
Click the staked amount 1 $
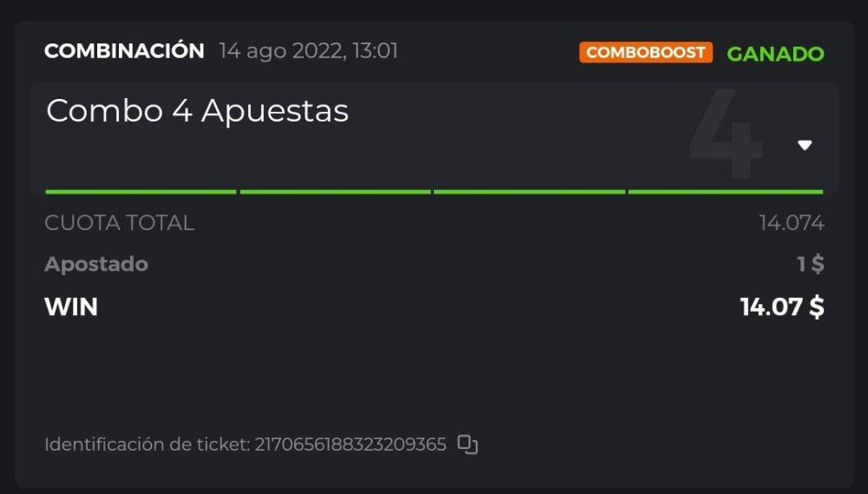[x=810, y=264]
